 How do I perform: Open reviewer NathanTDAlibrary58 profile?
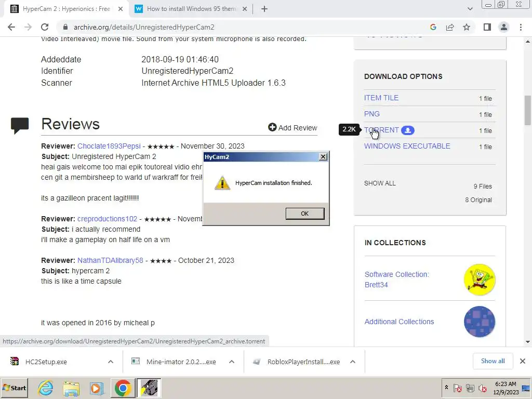click(110, 260)
